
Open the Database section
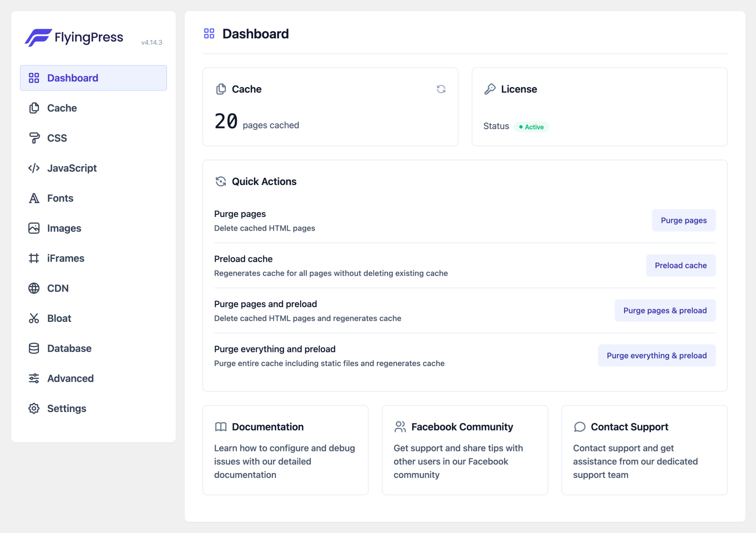(x=70, y=348)
